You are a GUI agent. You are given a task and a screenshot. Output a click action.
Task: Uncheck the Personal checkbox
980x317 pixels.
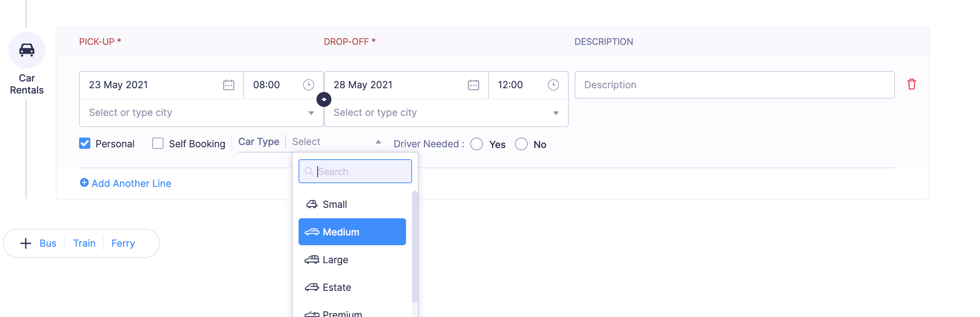click(x=85, y=144)
